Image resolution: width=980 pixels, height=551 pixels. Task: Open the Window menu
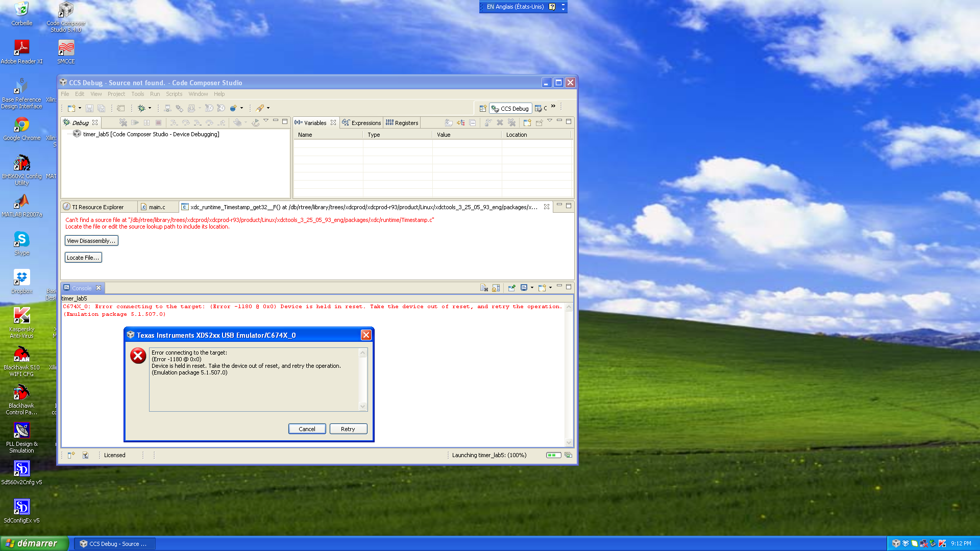pos(198,94)
